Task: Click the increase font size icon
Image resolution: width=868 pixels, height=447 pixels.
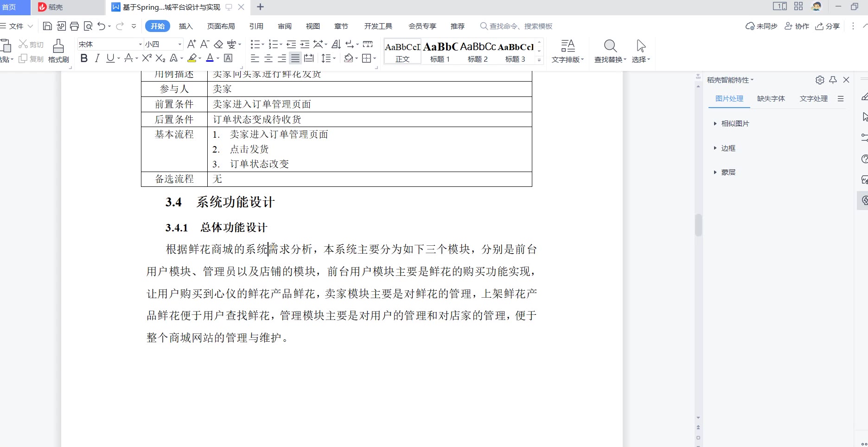Action: click(x=191, y=44)
